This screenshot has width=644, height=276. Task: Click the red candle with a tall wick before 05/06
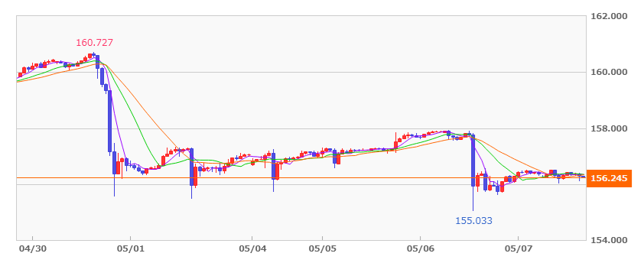pos(395,144)
